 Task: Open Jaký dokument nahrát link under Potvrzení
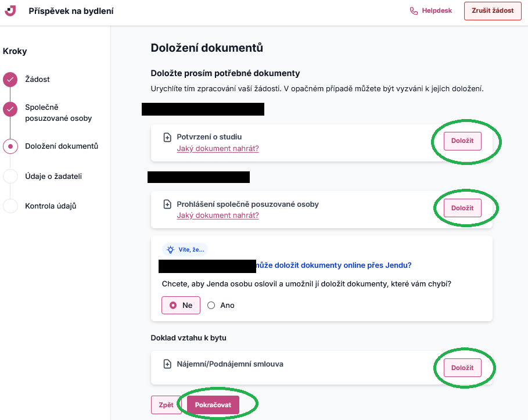tap(218, 149)
